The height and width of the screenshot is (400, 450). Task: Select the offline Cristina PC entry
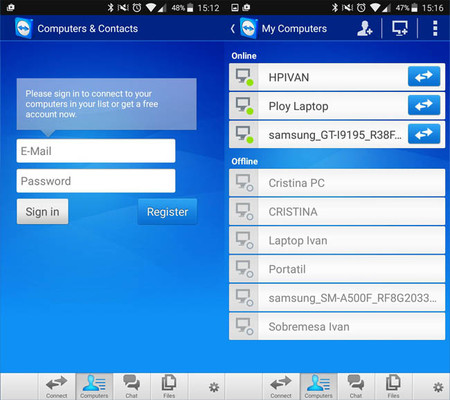coord(337,183)
